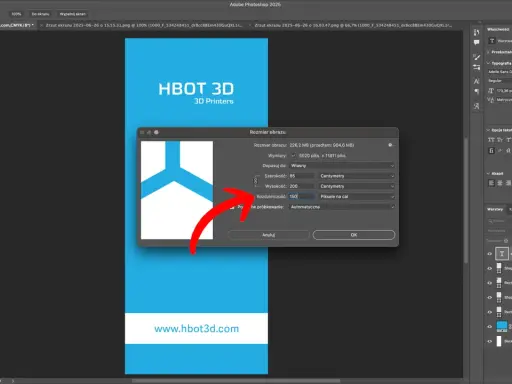The image size is (512, 384).
Task: Click the Szerokość field showing 85
Action: tap(301, 176)
